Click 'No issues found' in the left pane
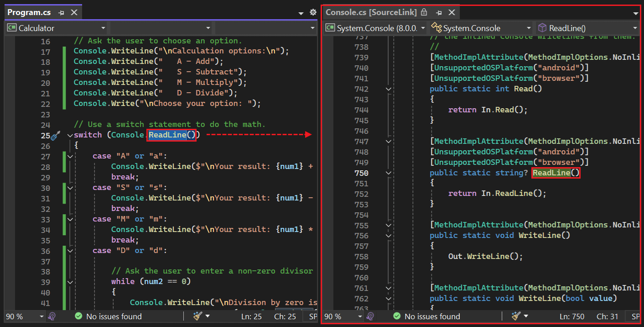The width and height of the screenshot is (644, 327). click(114, 316)
